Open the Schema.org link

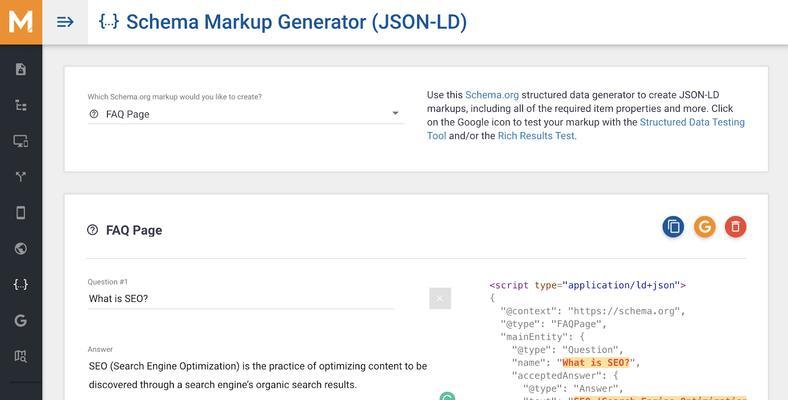(x=491, y=95)
